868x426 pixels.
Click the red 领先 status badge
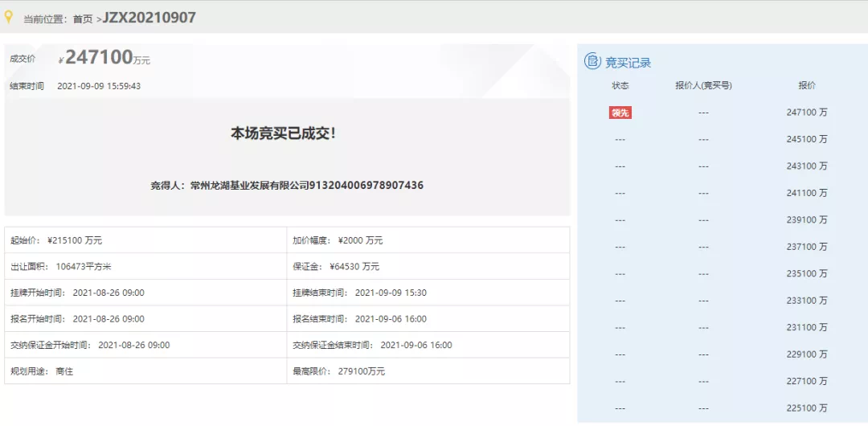click(620, 113)
